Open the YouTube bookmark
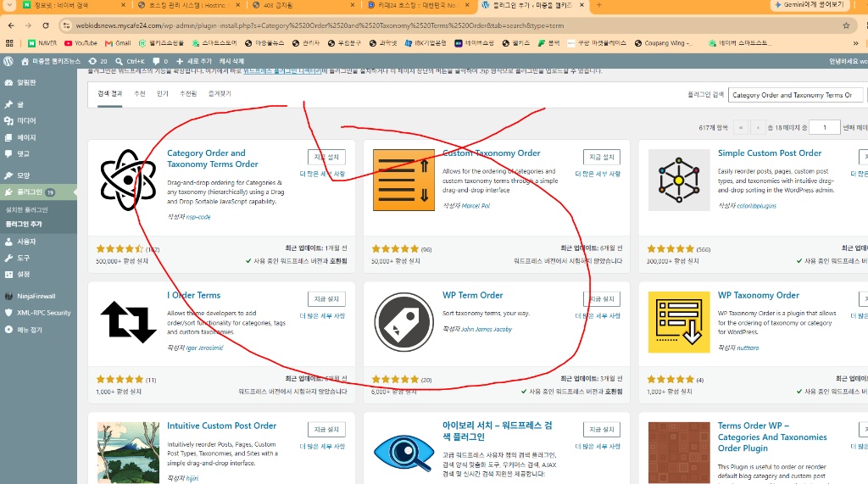Viewport: 868px width, 484px height. coord(81,42)
